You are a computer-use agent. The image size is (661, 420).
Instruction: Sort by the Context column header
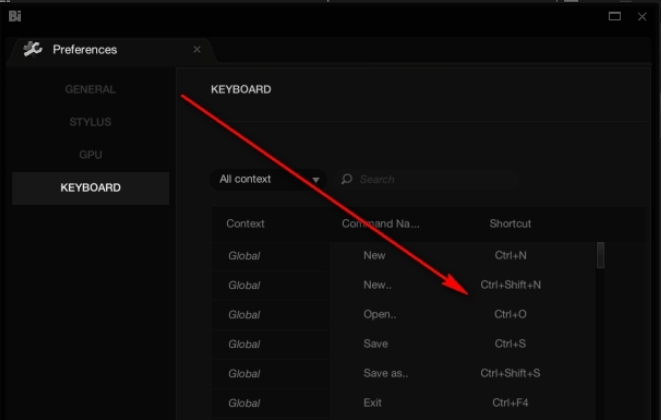(245, 224)
